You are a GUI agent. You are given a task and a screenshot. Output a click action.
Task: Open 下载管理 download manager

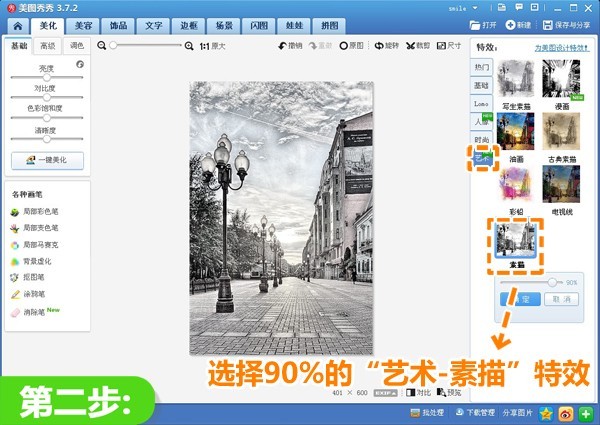[x=475, y=413]
